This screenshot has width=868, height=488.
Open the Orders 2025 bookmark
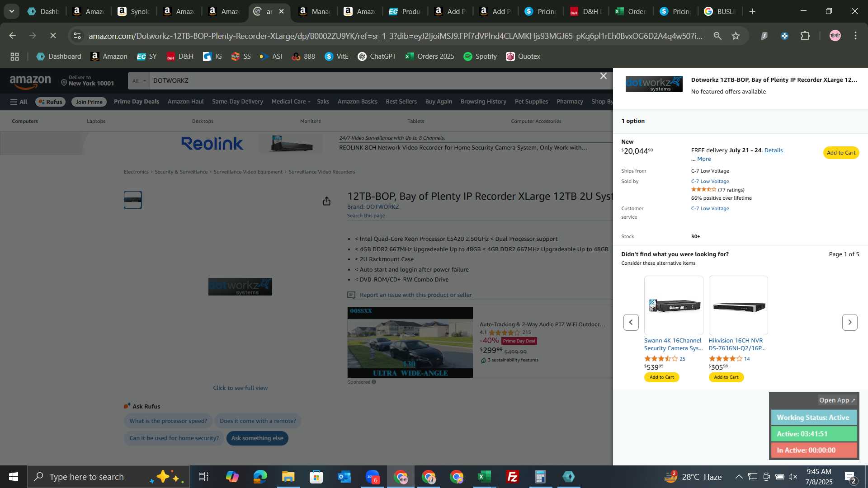coord(429,56)
